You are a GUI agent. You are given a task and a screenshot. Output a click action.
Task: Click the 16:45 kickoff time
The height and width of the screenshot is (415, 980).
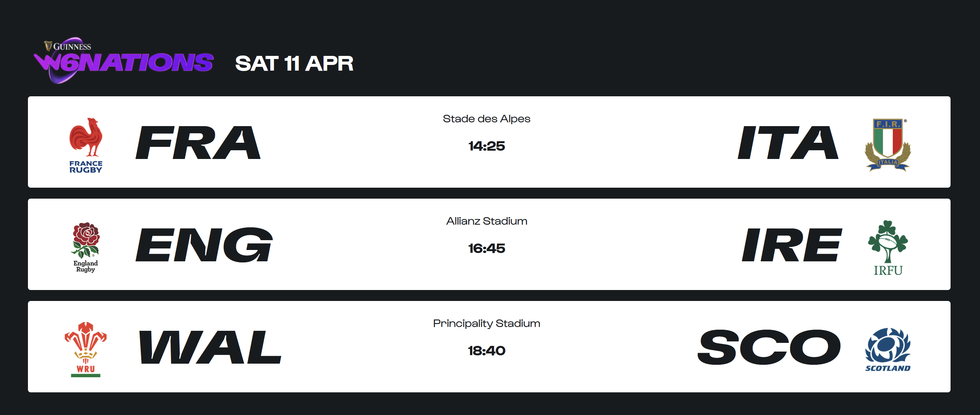pyautogui.click(x=487, y=248)
